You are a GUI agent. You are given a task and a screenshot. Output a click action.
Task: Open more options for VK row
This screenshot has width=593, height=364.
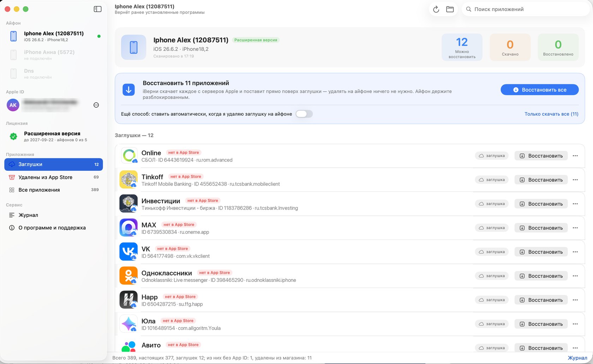point(575,251)
